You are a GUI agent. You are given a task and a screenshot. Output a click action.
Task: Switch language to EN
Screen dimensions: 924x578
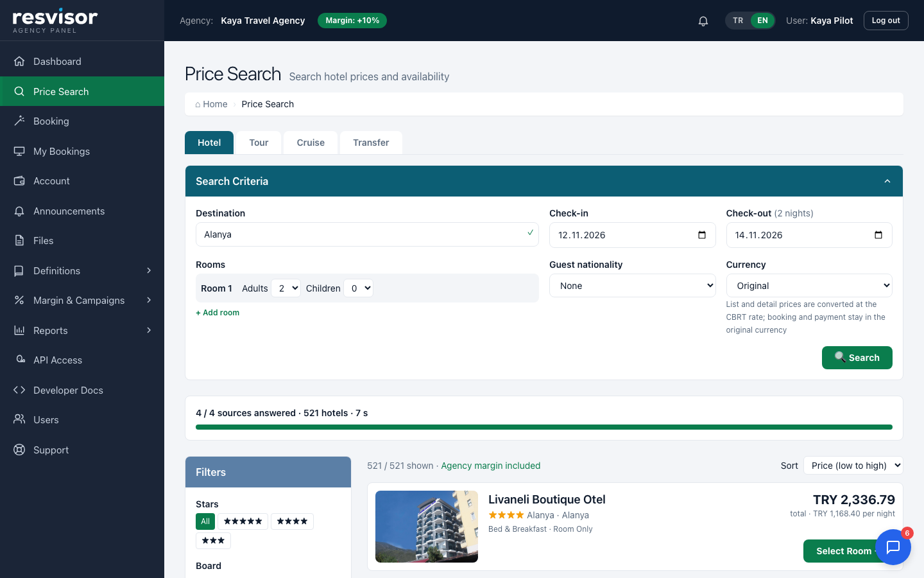(x=762, y=21)
